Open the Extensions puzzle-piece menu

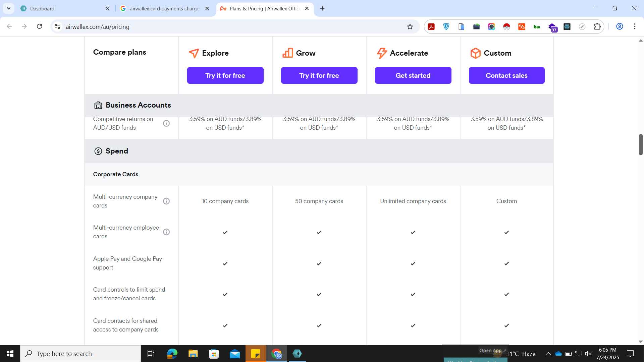click(597, 26)
